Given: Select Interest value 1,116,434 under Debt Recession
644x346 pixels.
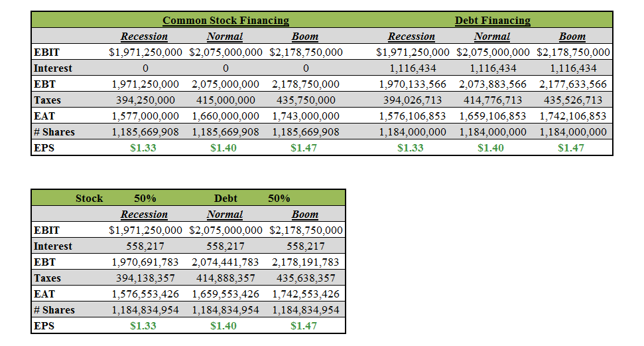Looking at the screenshot, I should point(412,68).
